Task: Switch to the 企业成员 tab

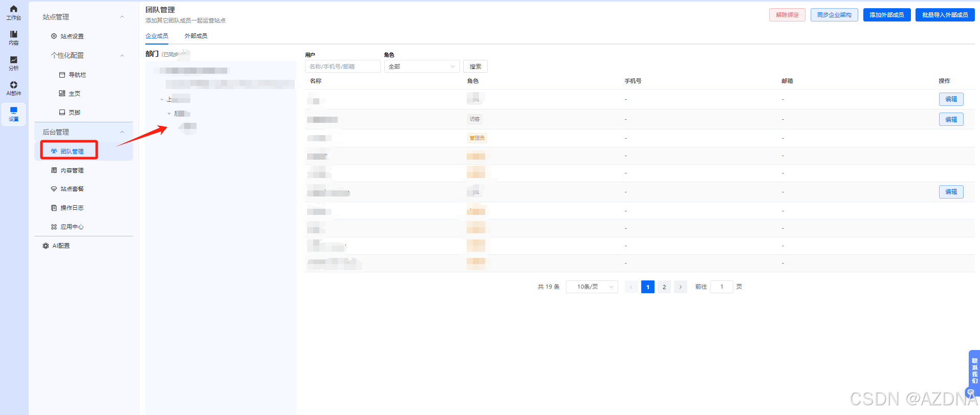Action: tap(157, 36)
